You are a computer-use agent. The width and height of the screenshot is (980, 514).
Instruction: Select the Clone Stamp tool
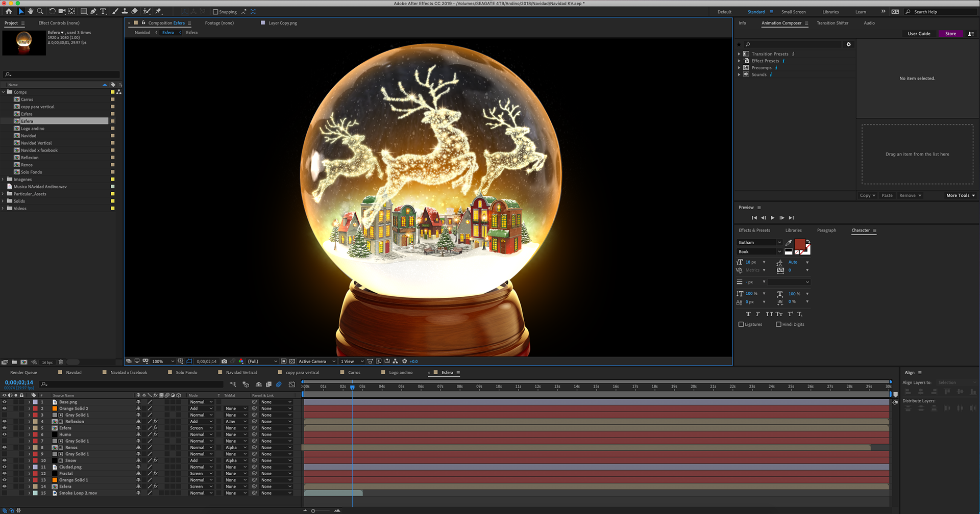coord(125,11)
